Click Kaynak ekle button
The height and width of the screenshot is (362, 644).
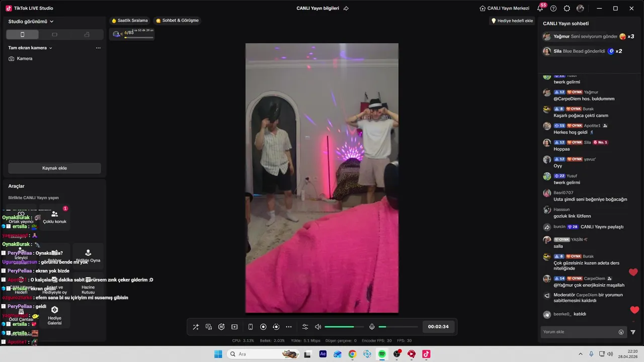coord(54,168)
